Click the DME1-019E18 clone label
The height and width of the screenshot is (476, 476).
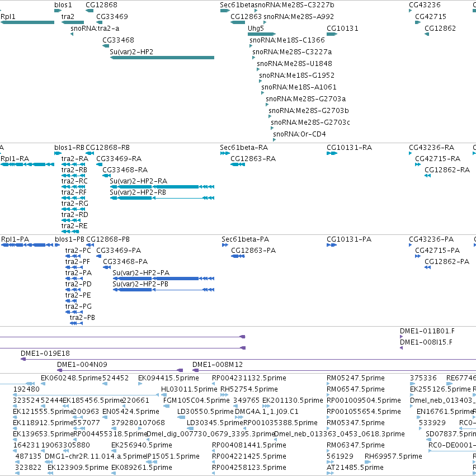tap(45, 354)
